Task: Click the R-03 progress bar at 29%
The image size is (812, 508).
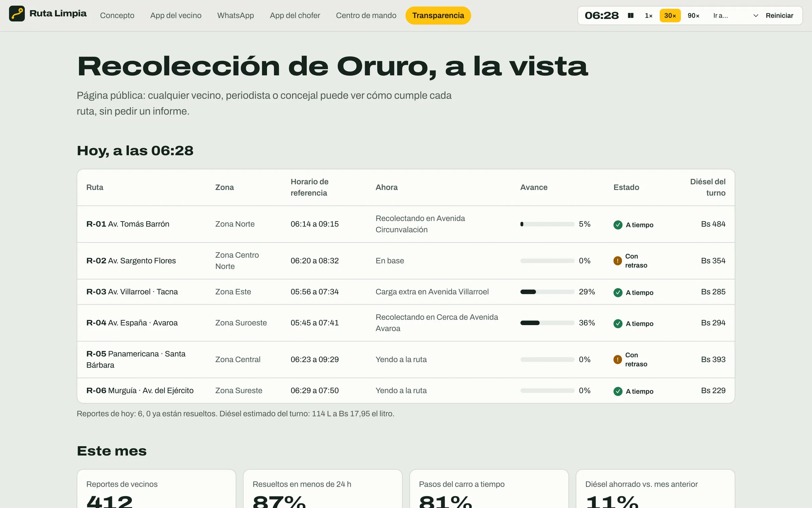Action: 547,292
